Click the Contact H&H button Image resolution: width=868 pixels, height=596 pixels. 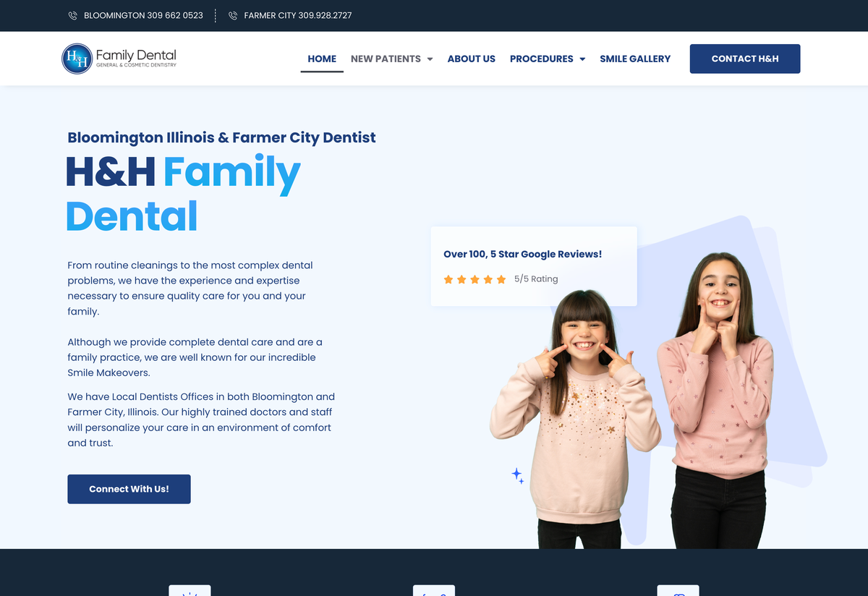pyautogui.click(x=745, y=59)
